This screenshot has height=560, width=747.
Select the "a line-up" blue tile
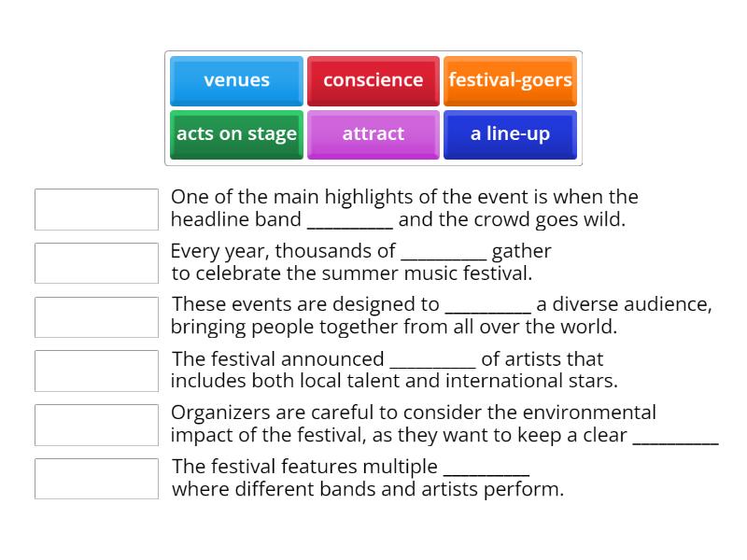pos(510,133)
